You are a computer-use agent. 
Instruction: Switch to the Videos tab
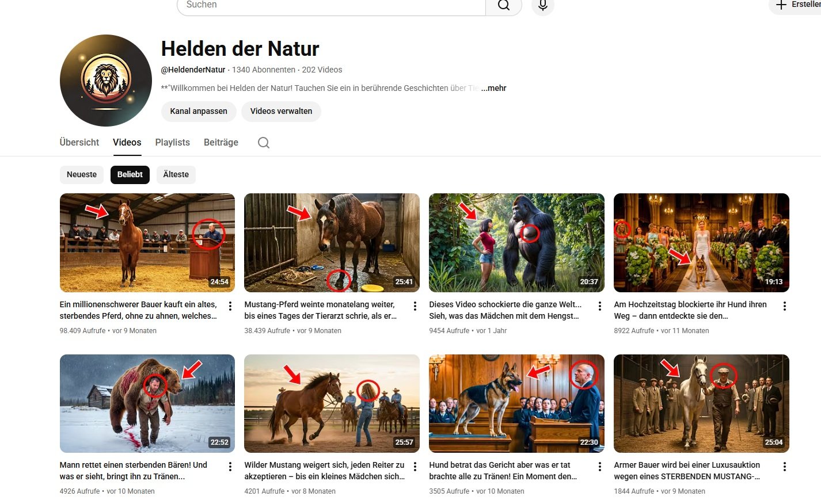(x=127, y=142)
